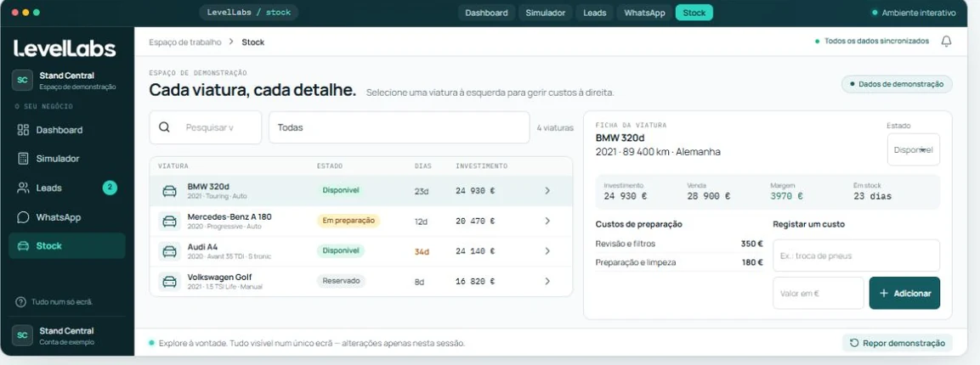Click Todos os dados sincronizados status

(x=872, y=42)
